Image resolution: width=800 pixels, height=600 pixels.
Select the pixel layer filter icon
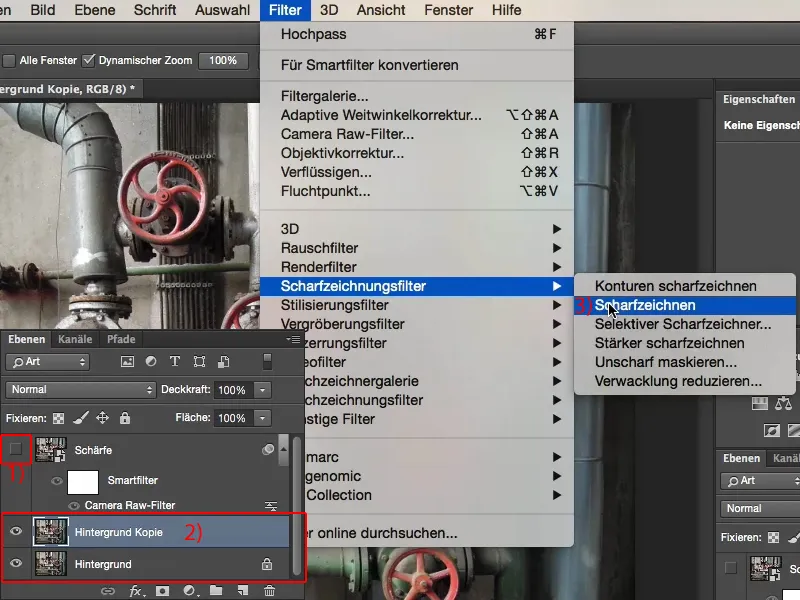(127, 362)
